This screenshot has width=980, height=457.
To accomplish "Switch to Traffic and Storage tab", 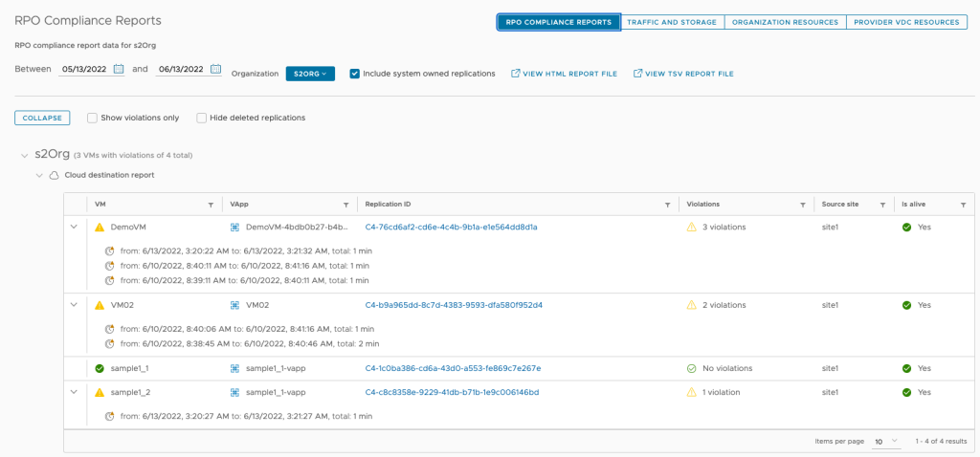I will pos(672,22).
